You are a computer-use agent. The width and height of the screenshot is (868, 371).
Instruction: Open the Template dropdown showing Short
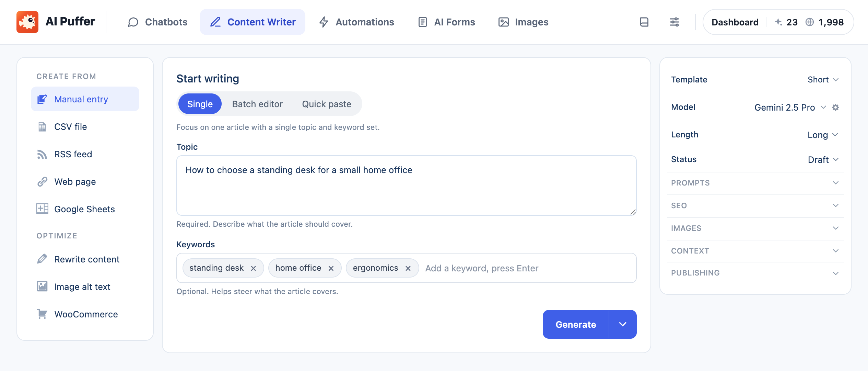pos(823,80)
